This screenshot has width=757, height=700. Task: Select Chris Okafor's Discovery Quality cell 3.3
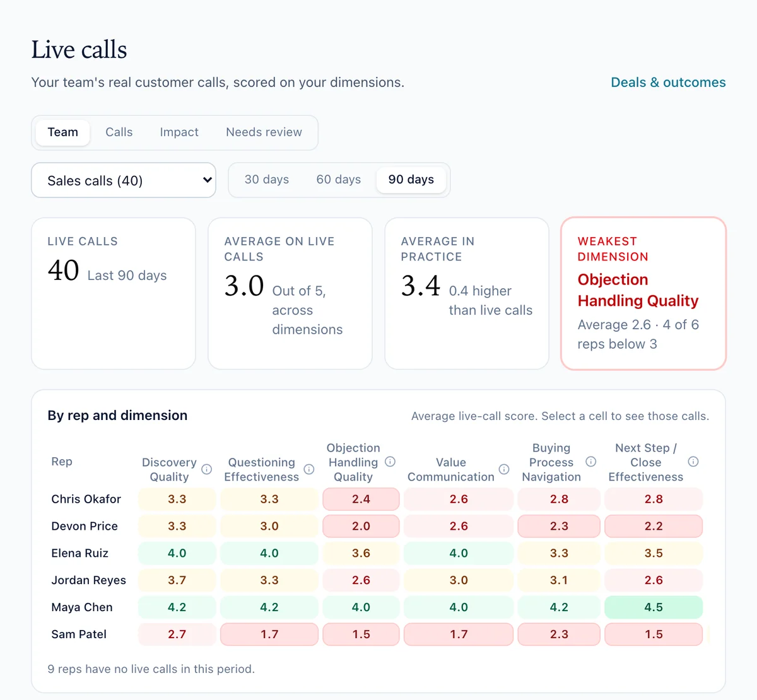pyautogui.click(x=177, y=499)
